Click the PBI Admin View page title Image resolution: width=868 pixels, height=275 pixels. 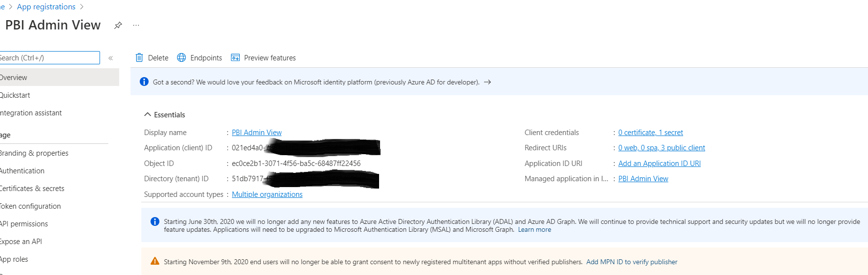tap(53, 25)
